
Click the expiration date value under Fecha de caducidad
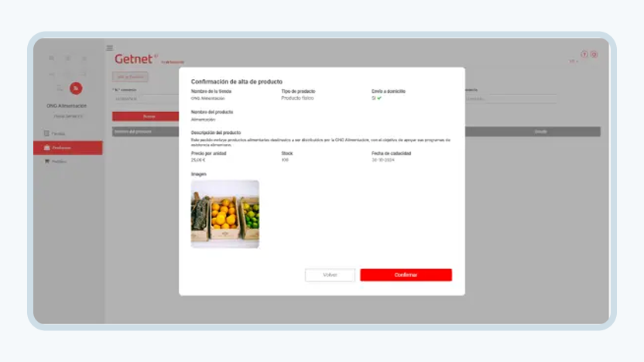(383, 160)
